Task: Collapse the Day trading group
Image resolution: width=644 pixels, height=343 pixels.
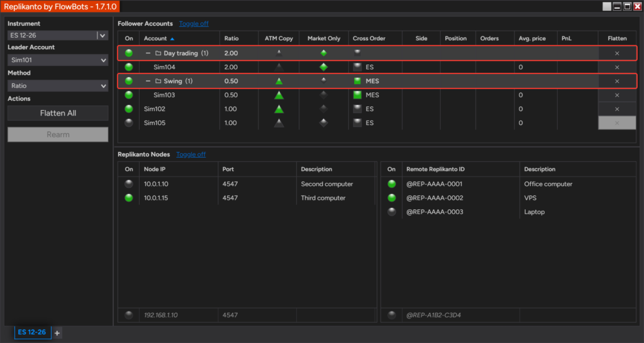Action: coord(148,53)
